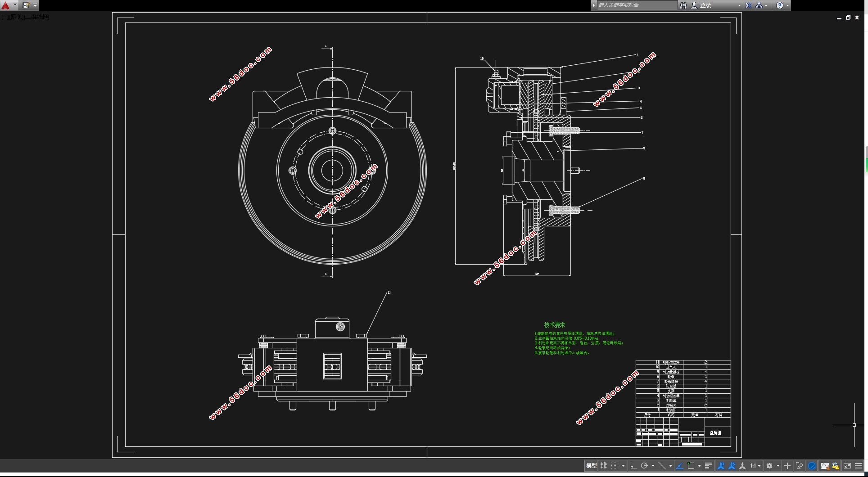Click the clean screen fullscreen icon

(x=847, y=466)
